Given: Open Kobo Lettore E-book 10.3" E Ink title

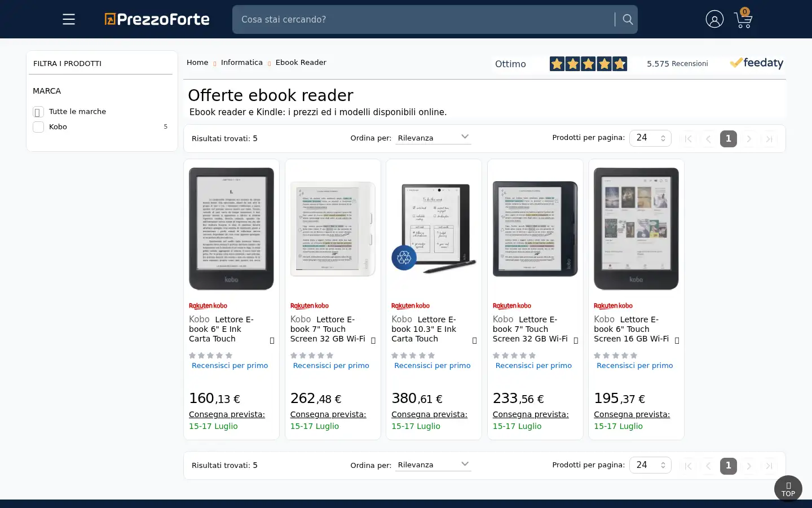Looking at the screenshot, I should [424, 329].
